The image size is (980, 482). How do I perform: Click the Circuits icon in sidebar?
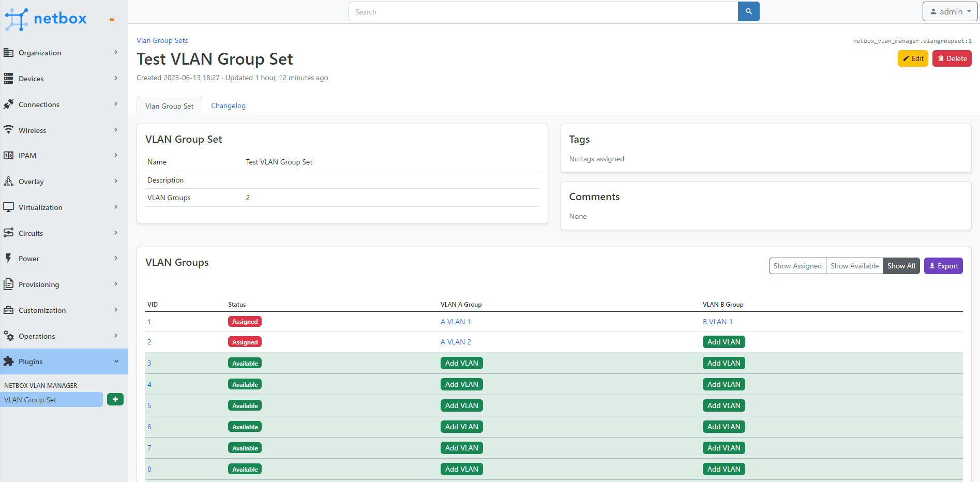8,233
